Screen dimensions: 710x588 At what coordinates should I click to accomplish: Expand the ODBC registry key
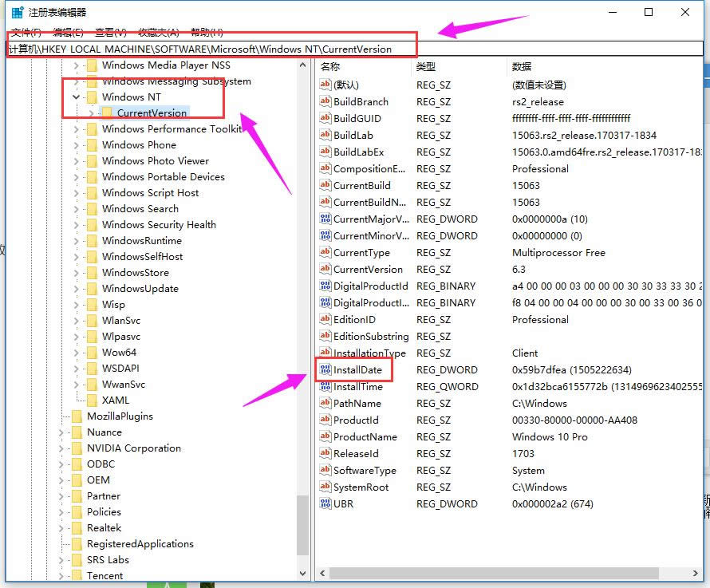(61, 464)
